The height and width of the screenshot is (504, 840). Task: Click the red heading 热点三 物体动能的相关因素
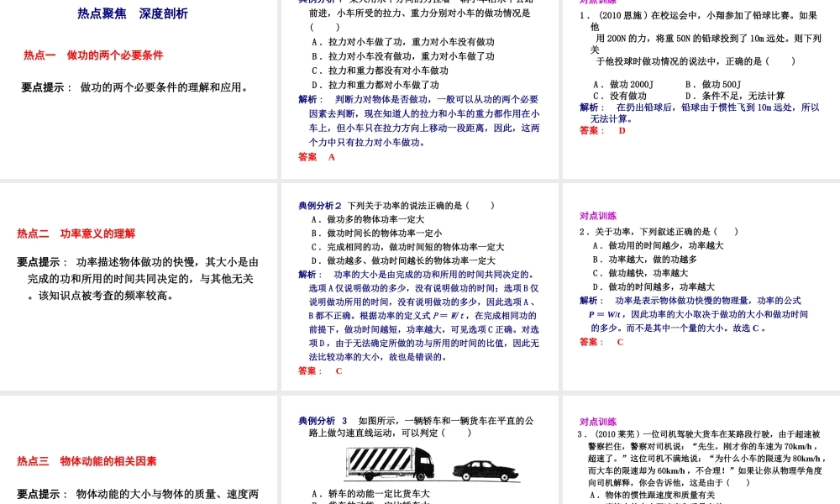[87, 461]
